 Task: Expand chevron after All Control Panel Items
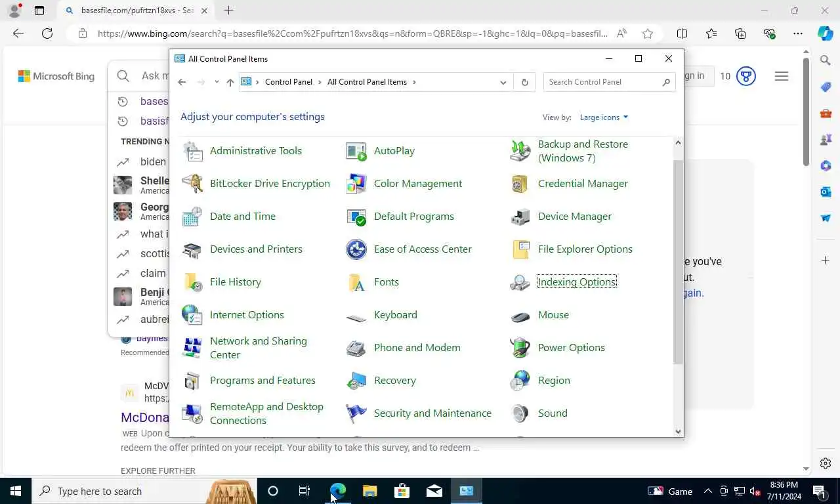414,82
